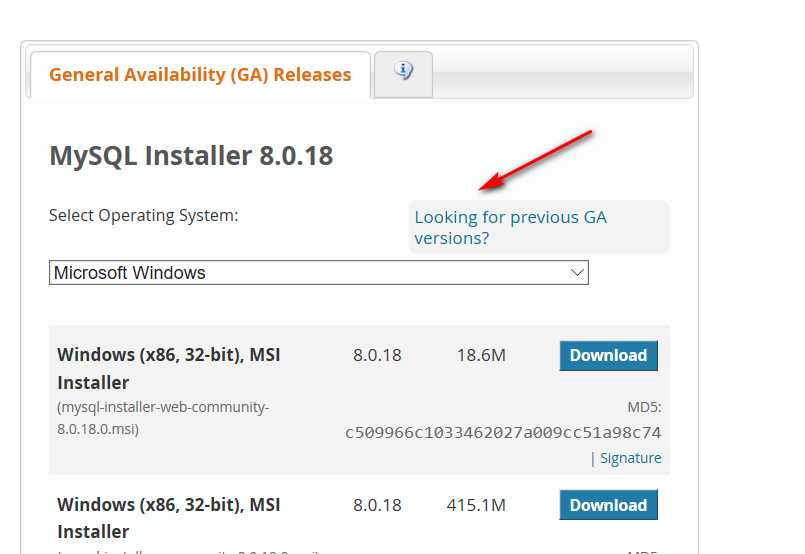The height and width of the screenshot is (554, 805).
Task: Click the 'MySQL Installer 8.0.18' heading
Action: [x=191, y=156]
